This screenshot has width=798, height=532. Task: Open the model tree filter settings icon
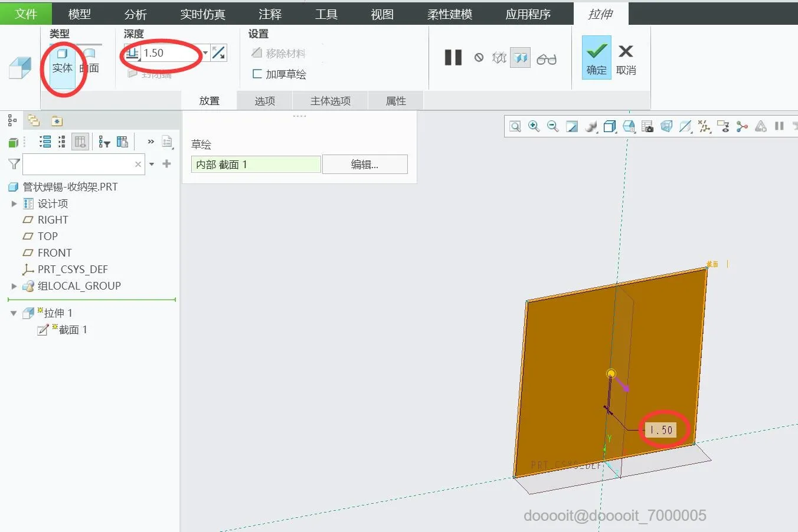click(x=104, y=142)
